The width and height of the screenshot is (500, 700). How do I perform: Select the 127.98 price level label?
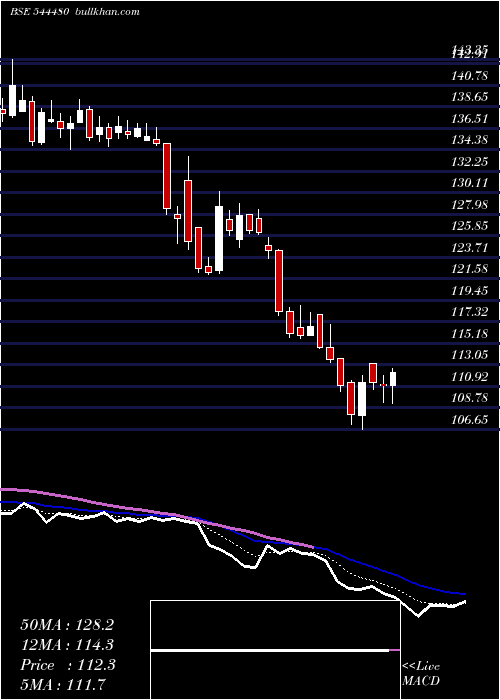469,204
